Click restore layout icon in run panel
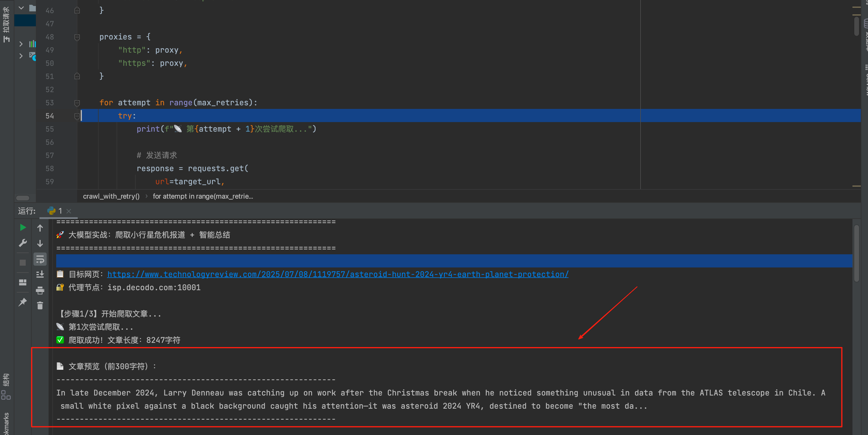This screenshot has height=435, width=868. 23,282
